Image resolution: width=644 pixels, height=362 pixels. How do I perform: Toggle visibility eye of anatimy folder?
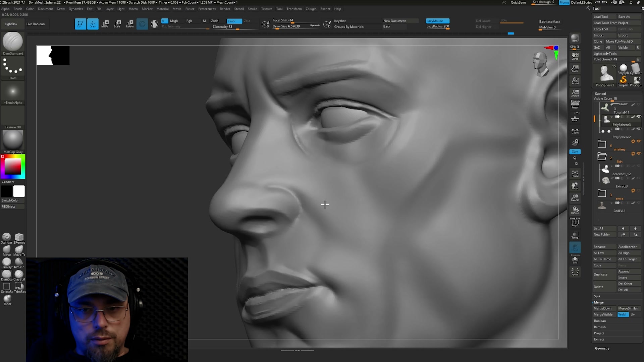tap(639, 141)
